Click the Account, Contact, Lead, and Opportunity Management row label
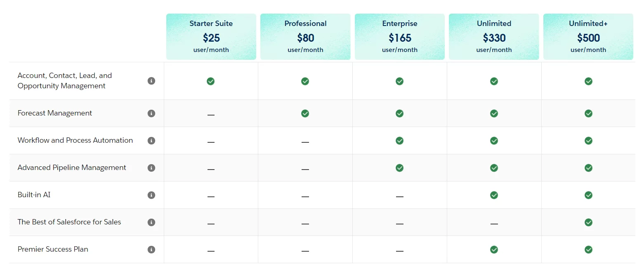This screenshot has width=644, height=269. (64, 80)
